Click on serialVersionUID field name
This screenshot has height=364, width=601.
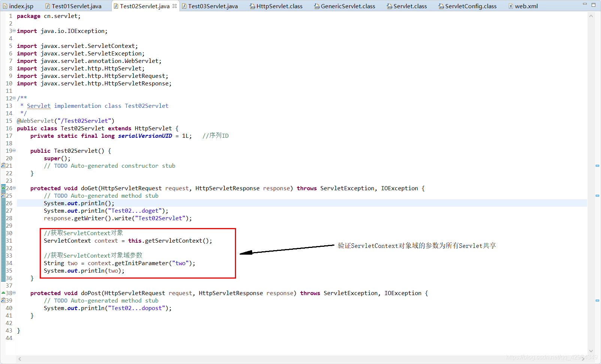point(145,136)
